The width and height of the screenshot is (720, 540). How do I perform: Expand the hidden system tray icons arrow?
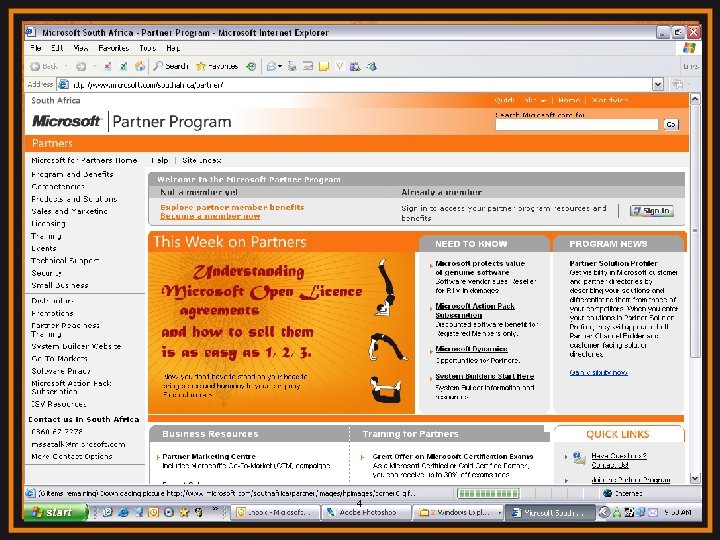pyautogui.click(x=604, y=512)
